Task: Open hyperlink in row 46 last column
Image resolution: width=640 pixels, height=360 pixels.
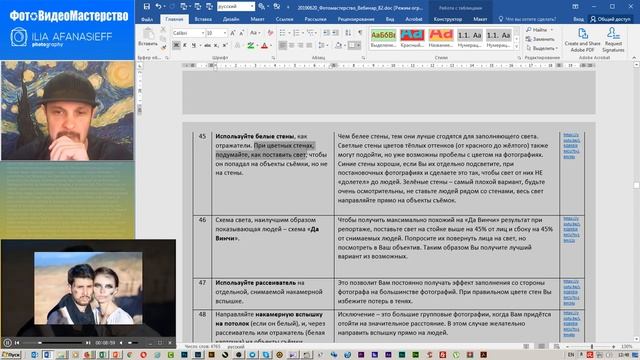Action: click(x=571, y=230)
